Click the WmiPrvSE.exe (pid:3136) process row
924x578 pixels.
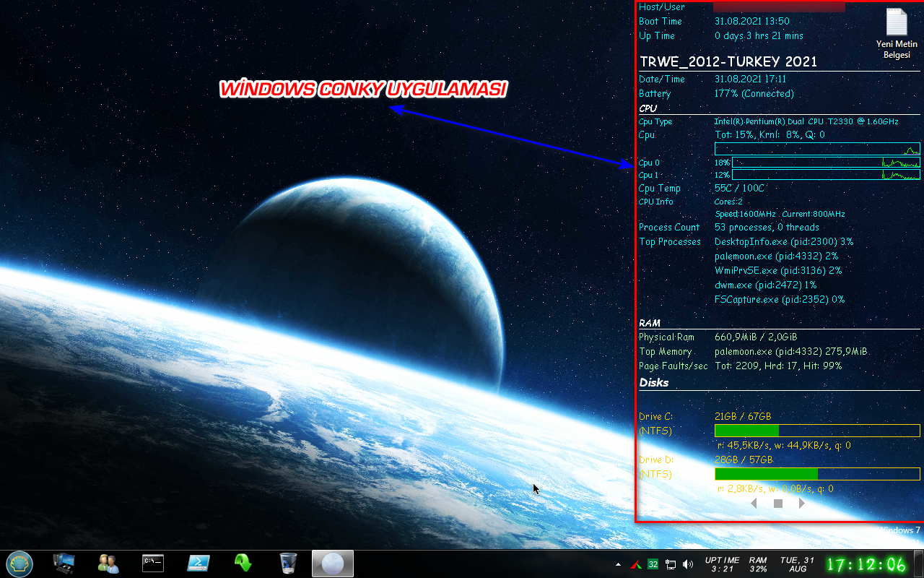778,271
